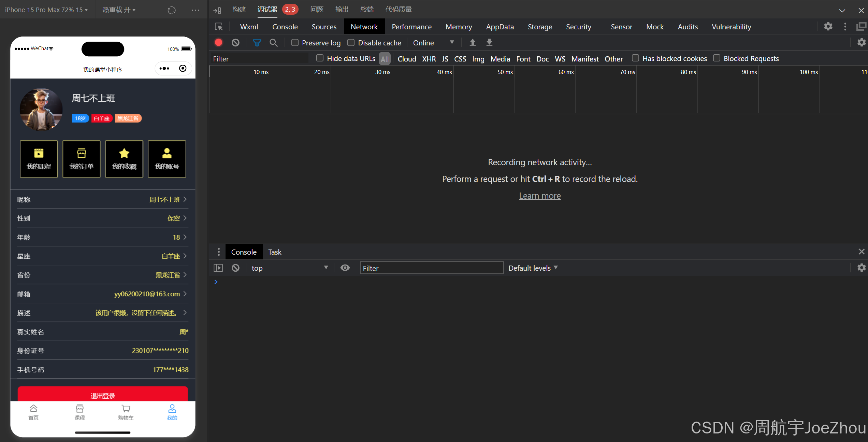
Task: Switch to the Sources tab
Action: click(x=324, y=27)
